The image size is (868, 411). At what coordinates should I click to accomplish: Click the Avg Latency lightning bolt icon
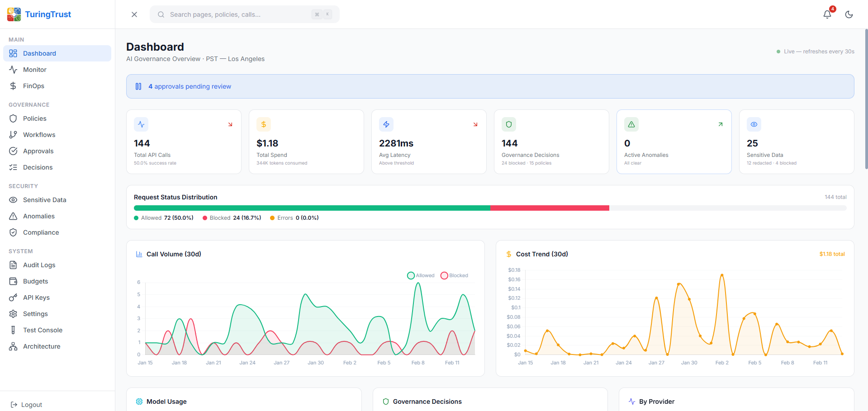[x=386, y=124]
